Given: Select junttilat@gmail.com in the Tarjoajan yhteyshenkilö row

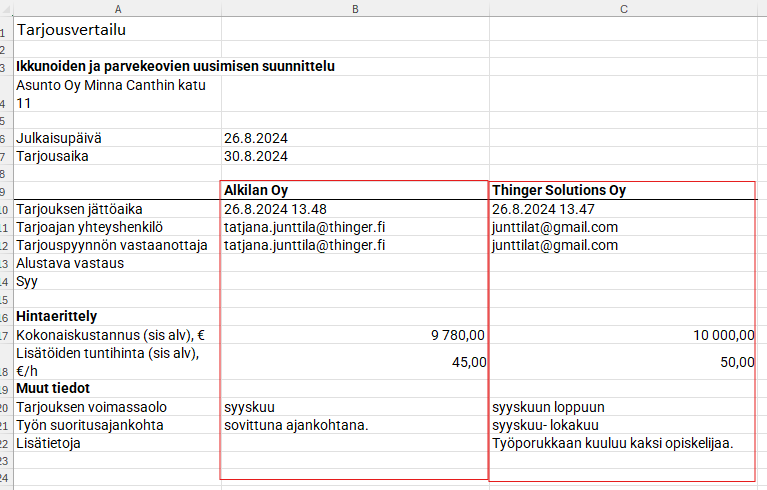Looking at the screenshot, I should coord(624,227).
